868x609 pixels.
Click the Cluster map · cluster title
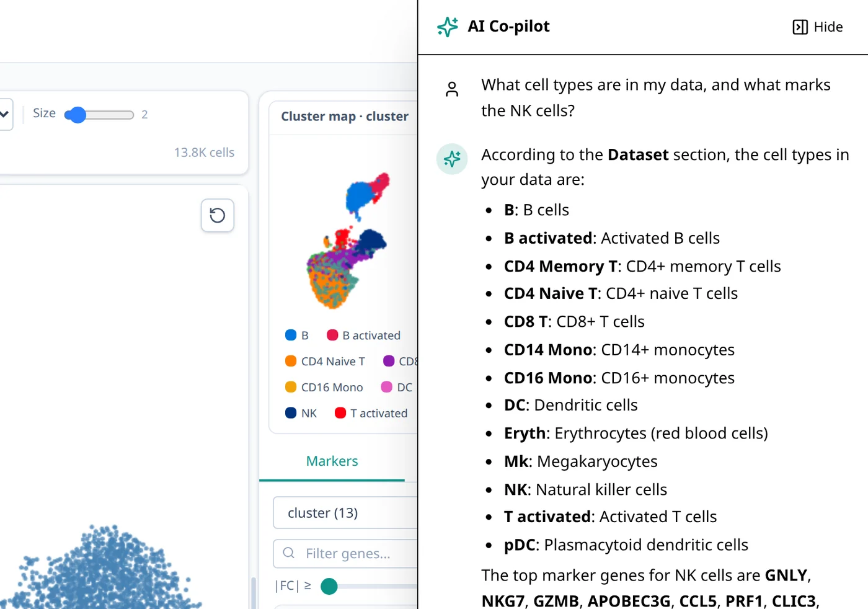(x=345, y=117)
